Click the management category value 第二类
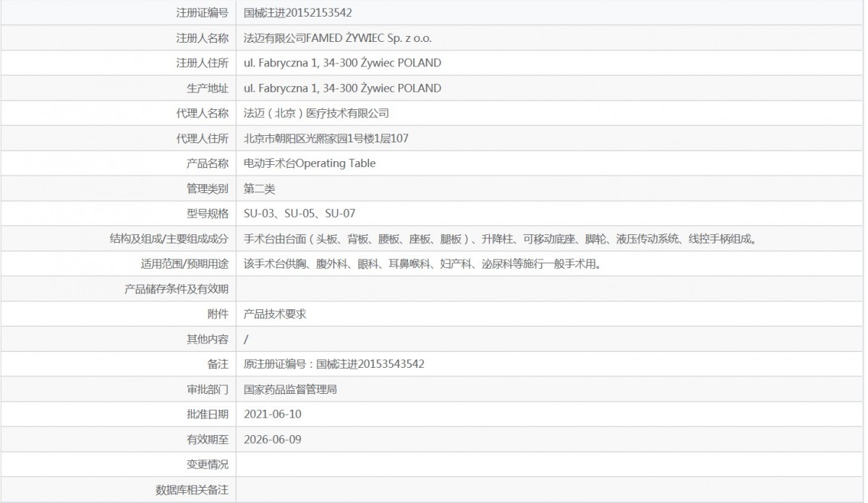The image size is (868, 503). pos(260,189)
